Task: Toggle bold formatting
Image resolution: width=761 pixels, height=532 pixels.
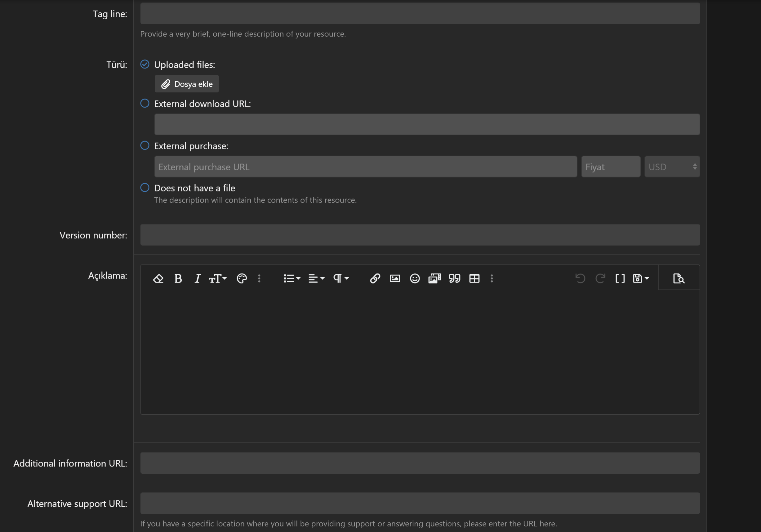Action: [178, 279]
